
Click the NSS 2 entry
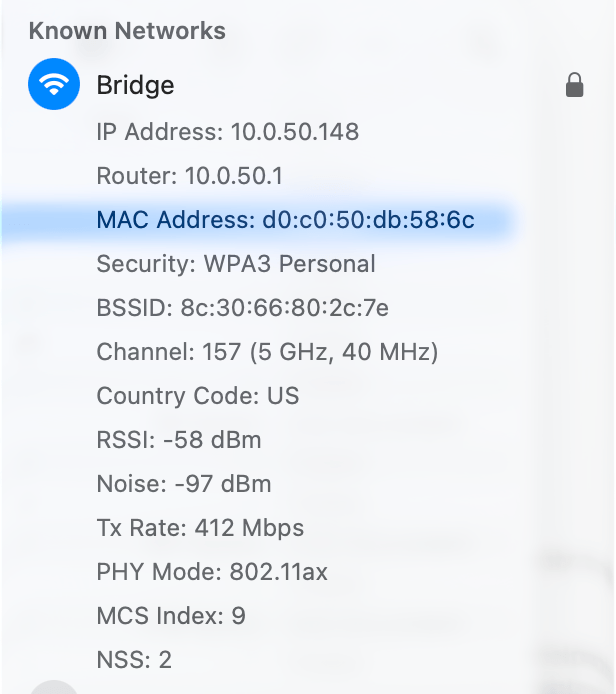[134, 660]
